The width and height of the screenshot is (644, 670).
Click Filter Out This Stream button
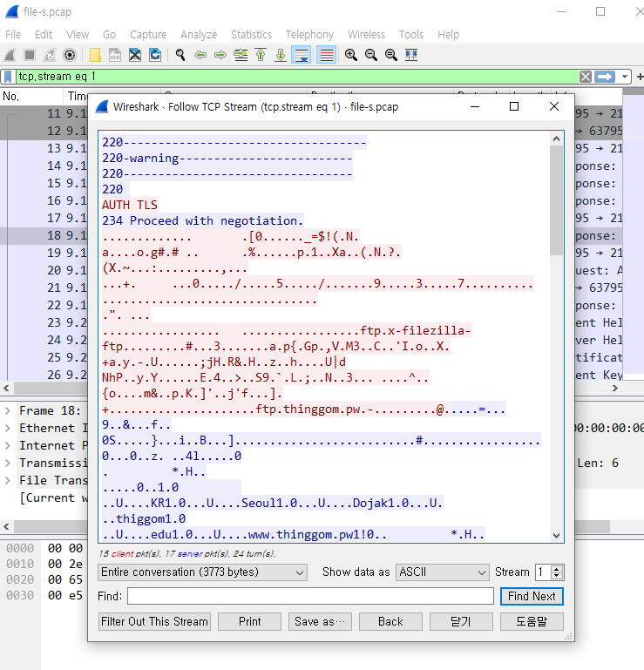coord(154,621)
